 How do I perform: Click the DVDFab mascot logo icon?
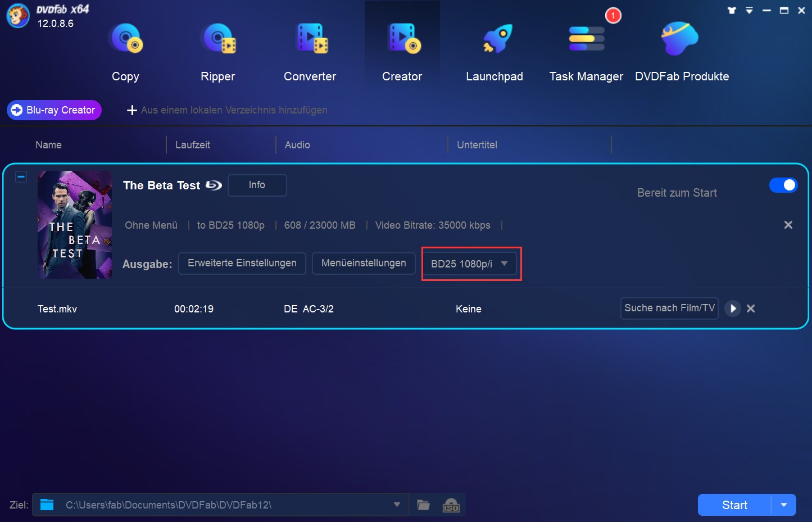(17, 16)
